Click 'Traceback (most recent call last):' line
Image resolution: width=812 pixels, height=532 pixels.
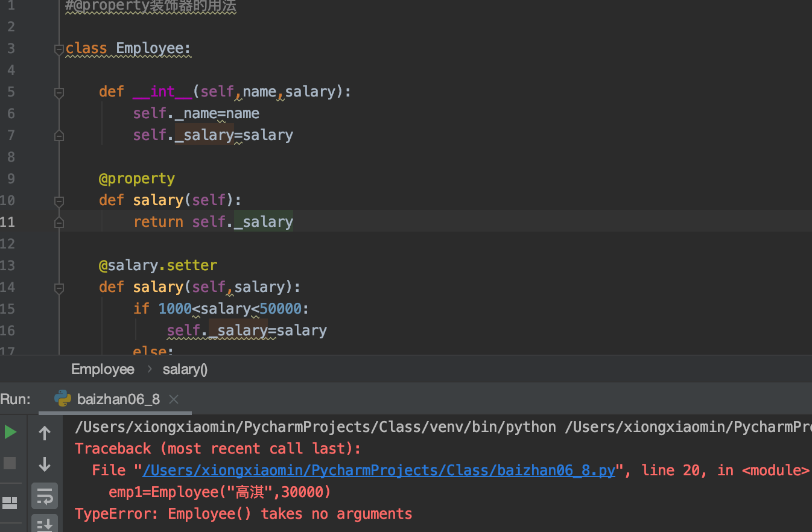pyautogui.click(x=218, y=449)
